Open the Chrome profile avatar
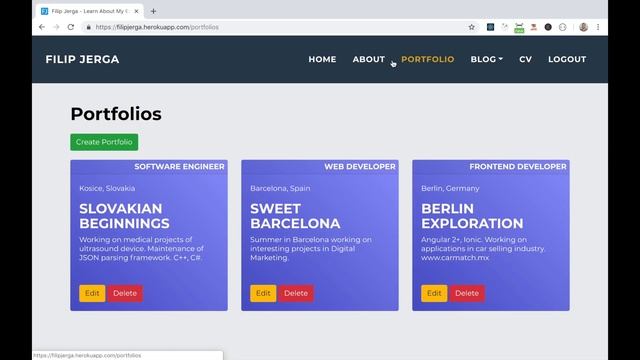Viewport: 640px width, 360px height. tap(583, 27)
